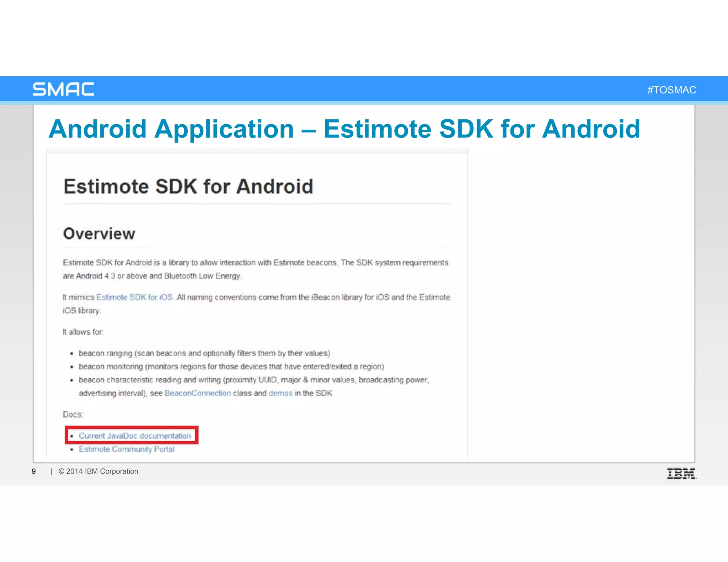Click the Overview section heading
This screenshot has width=728, height=562.
(x=99, y=233)
